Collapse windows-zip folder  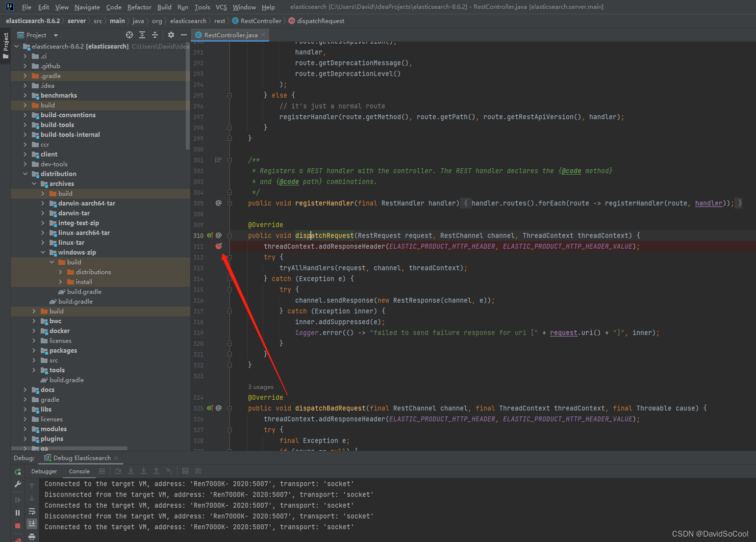43,252
